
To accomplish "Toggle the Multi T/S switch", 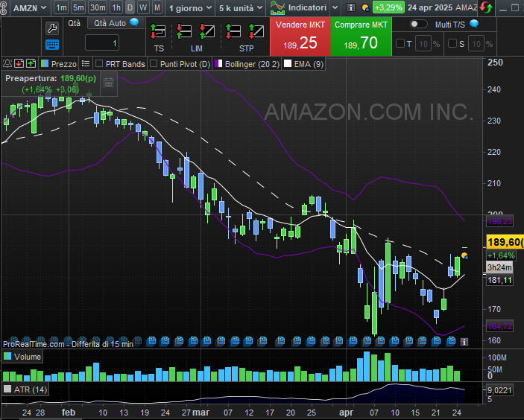I will [x=419, y=24].
